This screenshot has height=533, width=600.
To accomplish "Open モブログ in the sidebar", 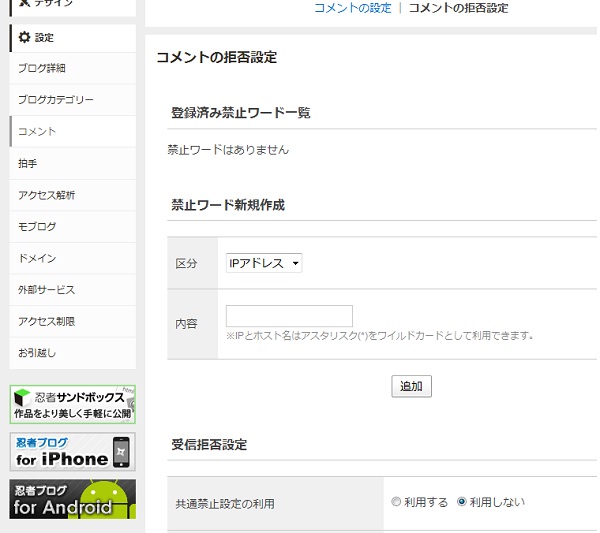I will [x=73, y=227].
